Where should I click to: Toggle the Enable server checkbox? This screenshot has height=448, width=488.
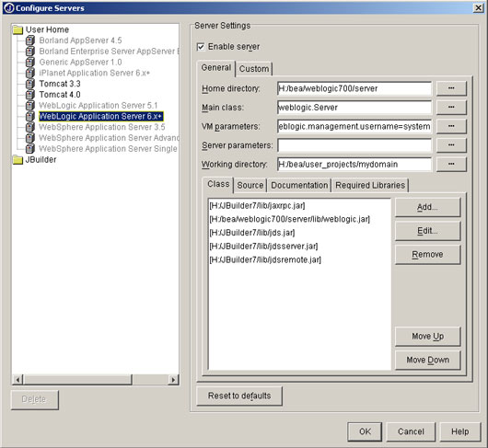pos(201,47)
